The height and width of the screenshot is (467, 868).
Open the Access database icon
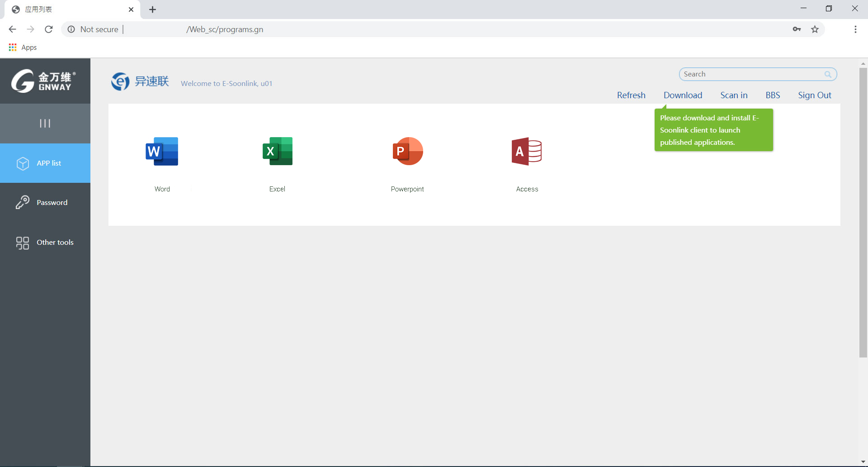pyautogui.click(x=527, y=151)
